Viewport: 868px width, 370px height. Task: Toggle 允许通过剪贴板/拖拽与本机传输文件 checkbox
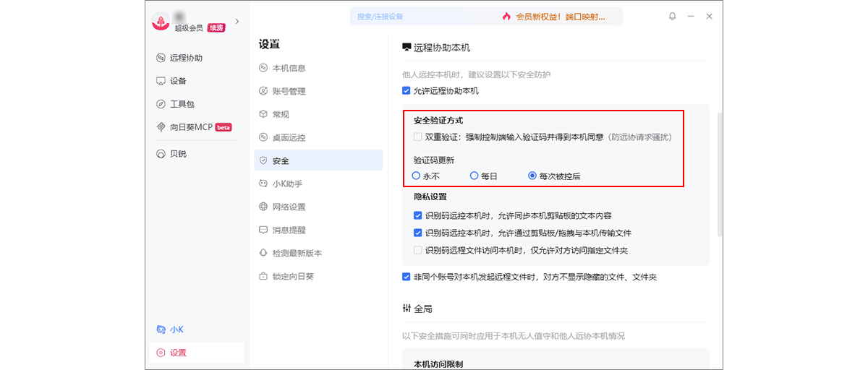coord(417,233)
